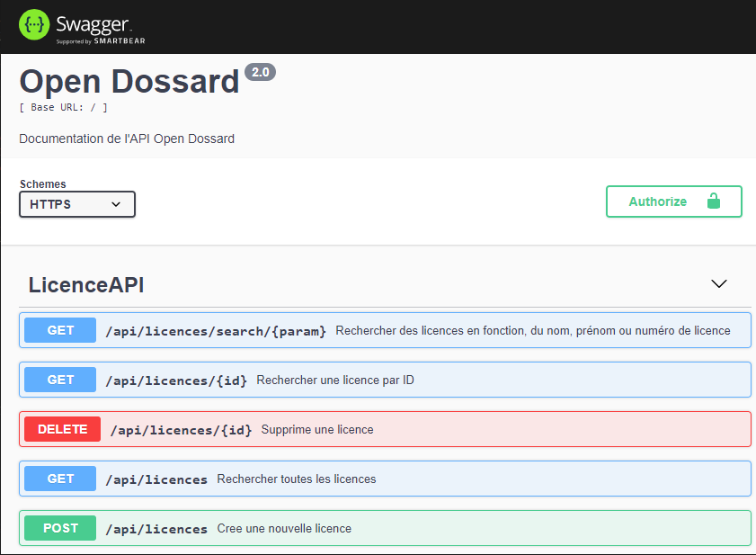Expand POST /api/licences operation
Image resolution: width=756 pixels, height=555 pixels.
tap(385, 528)
